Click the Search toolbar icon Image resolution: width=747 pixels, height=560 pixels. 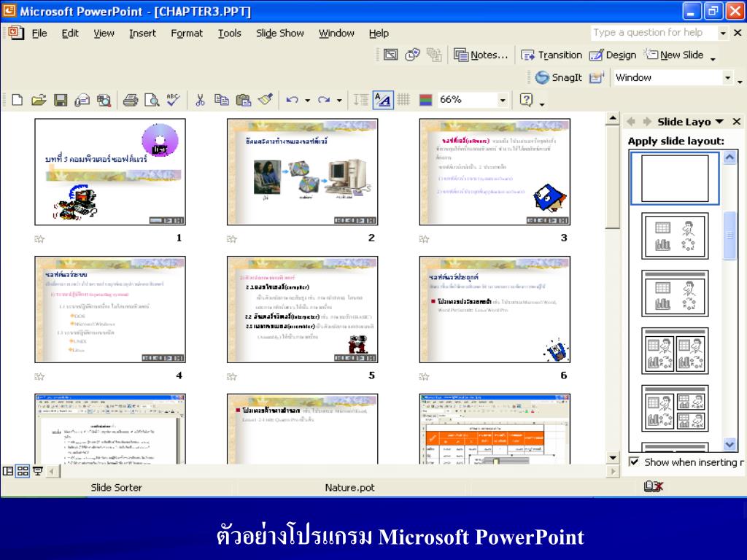click(104, 100)
